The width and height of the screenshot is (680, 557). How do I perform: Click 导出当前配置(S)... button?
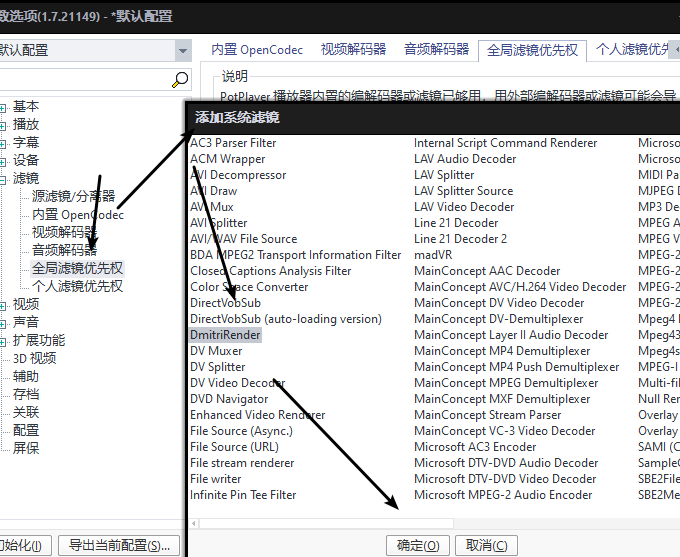[x=119, y=545]
